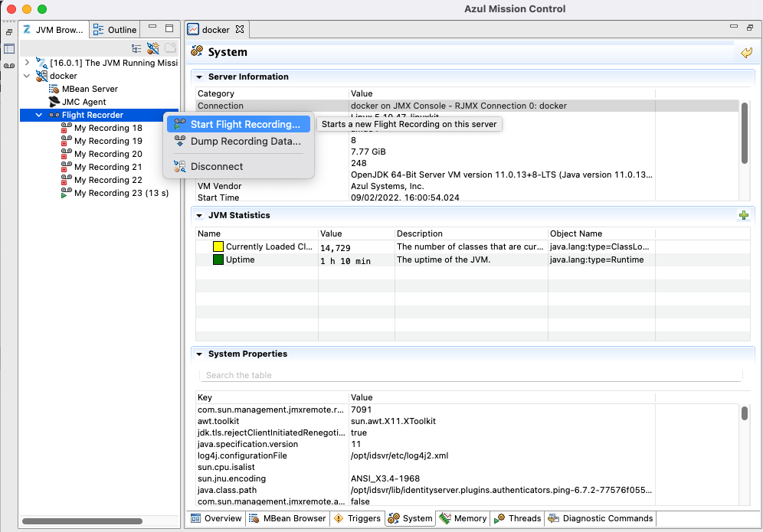Collapse the docker connection node
Image resolution: width=763 pixels, height=532 pixels.
[27, 76]
